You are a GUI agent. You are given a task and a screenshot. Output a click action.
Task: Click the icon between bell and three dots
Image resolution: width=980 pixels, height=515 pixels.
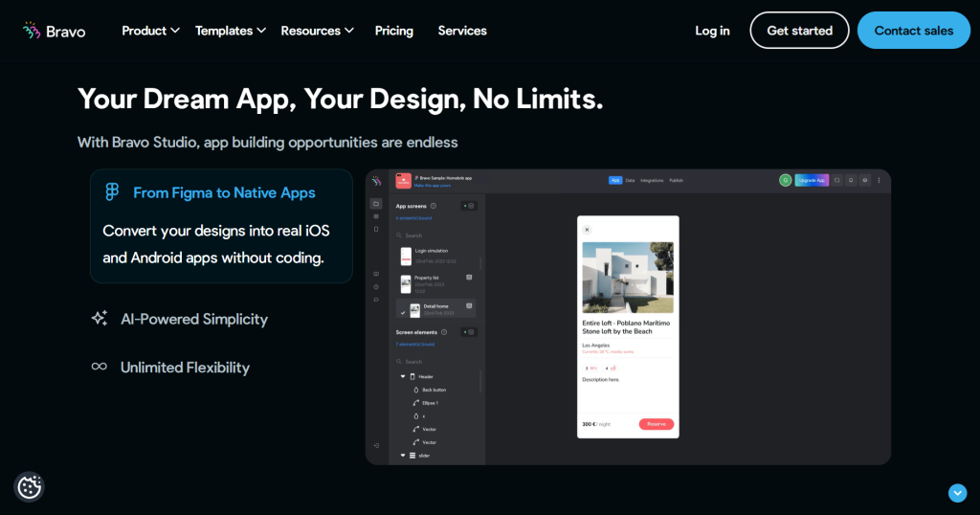(865, 180)
